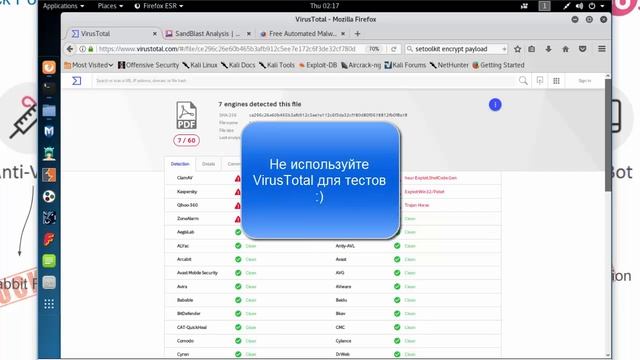This screenshot has width=640, height=360.
Task: Open the Kali Forums bookmark
Action: pos(405,65)
